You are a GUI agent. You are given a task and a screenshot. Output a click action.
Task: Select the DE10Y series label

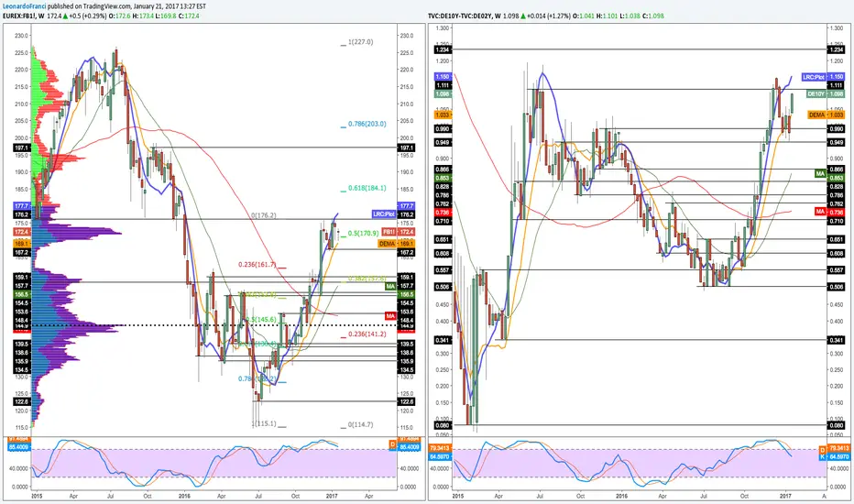coord(816,94)
